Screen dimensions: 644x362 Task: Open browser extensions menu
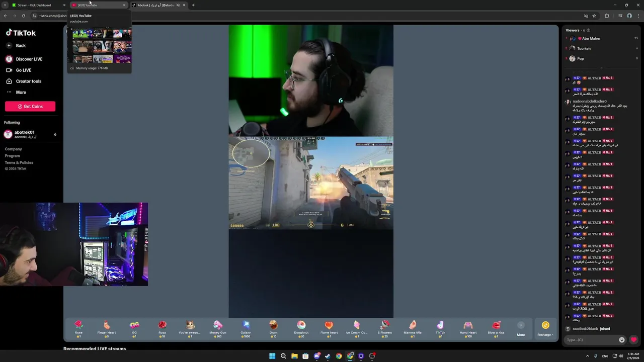(607, 16)
